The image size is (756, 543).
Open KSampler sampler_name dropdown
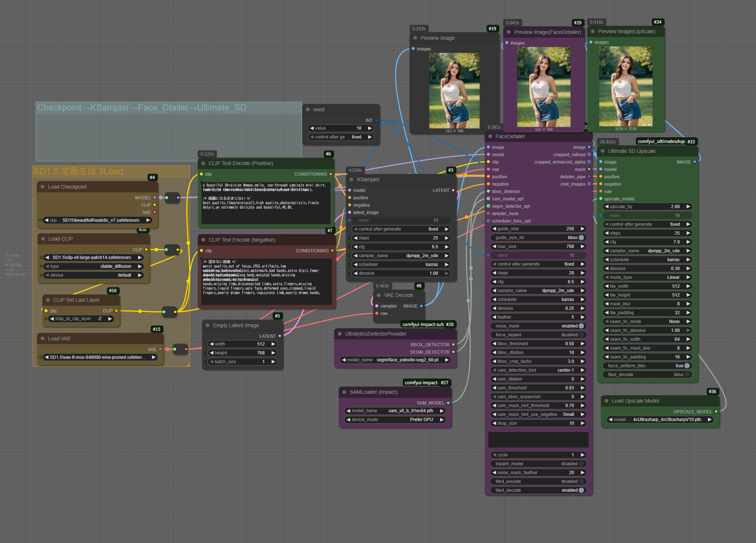coord(400,256)
